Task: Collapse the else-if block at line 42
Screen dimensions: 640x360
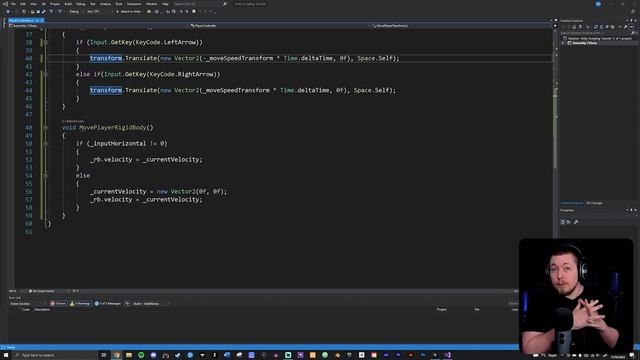Action: coord(45,74)
